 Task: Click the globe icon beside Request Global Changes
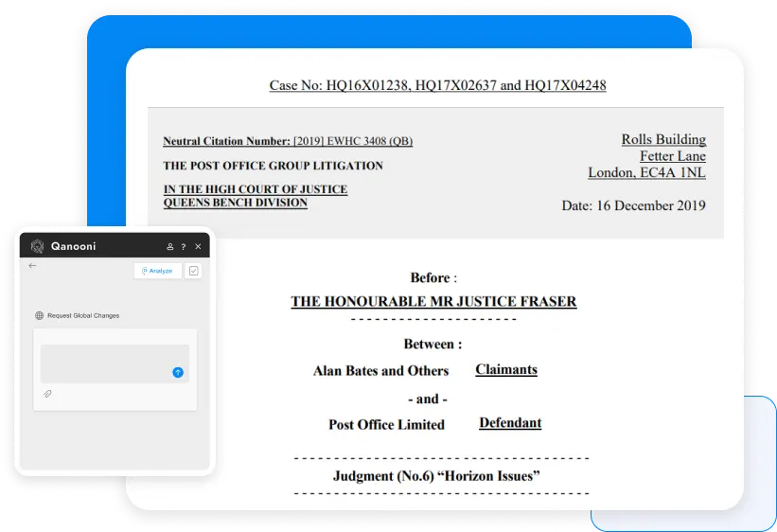pyautogui.click(x=39, y=315)
